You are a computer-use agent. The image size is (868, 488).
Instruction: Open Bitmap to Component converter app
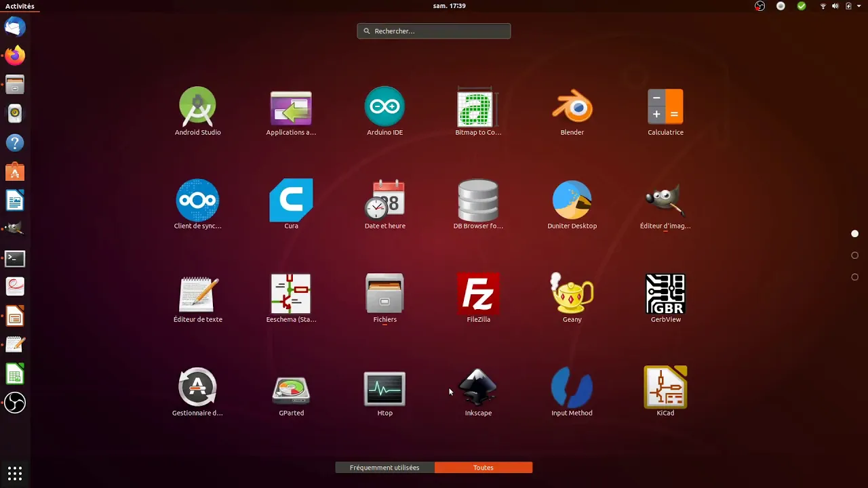(478, 112)
